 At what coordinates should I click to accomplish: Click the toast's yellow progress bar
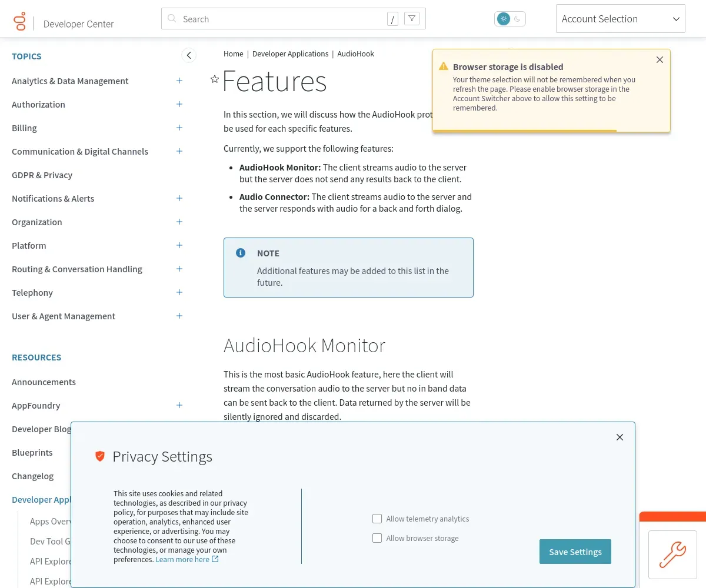click(525, 131)
